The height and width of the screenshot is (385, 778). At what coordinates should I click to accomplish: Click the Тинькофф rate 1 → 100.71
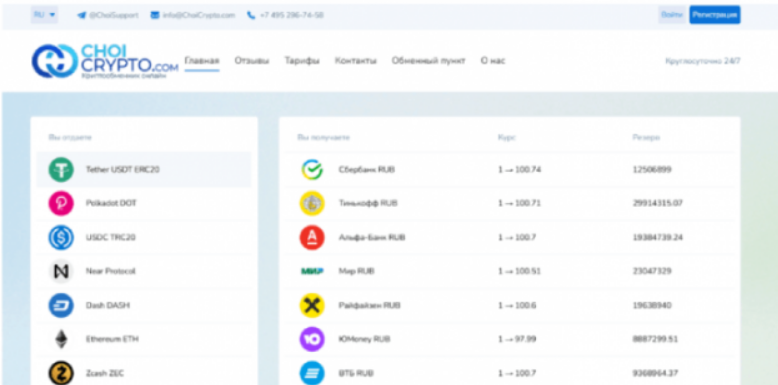pos(519,203)
